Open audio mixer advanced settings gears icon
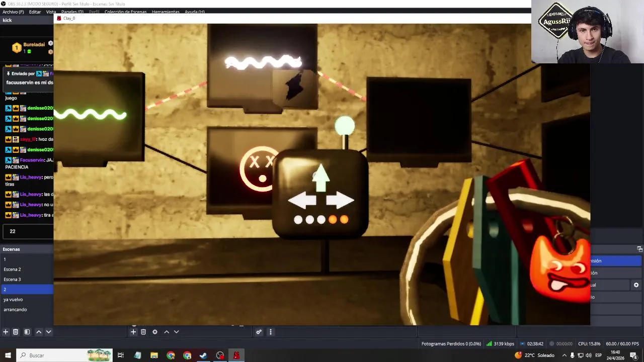Image resolution: width=644 pixels, height=362 pixels. (259, 332)
